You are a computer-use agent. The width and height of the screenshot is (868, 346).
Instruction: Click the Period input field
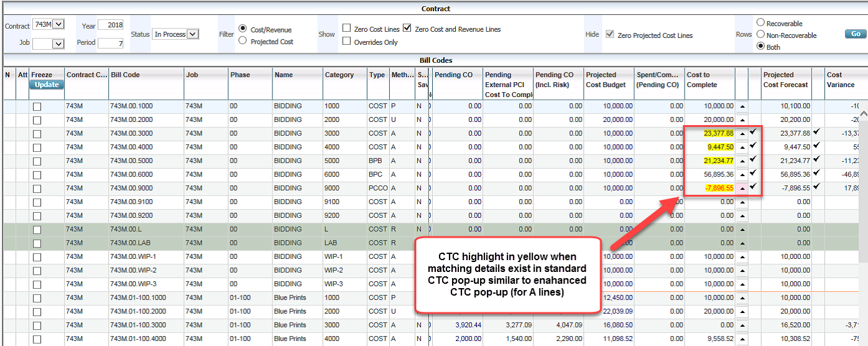[111, 44]
